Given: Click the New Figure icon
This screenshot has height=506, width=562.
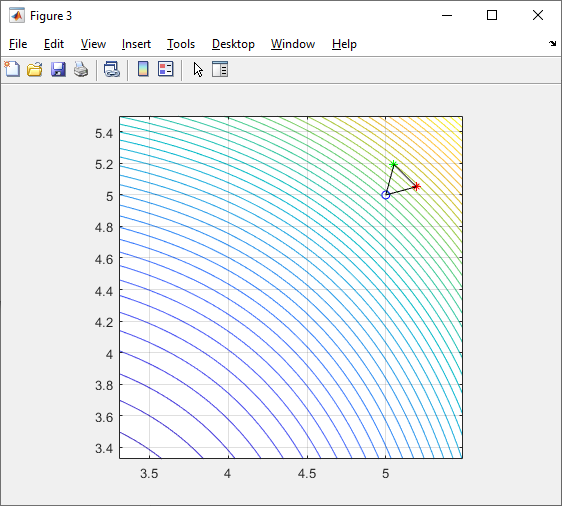Looking at the screenshot, I should [x=12, y=69].
